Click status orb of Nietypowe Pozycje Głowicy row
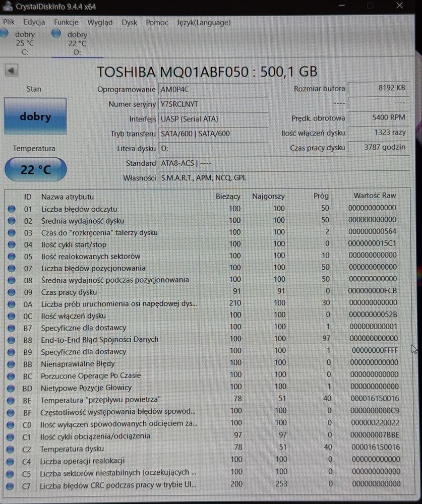The image size is (422, 504). (11, 388)
